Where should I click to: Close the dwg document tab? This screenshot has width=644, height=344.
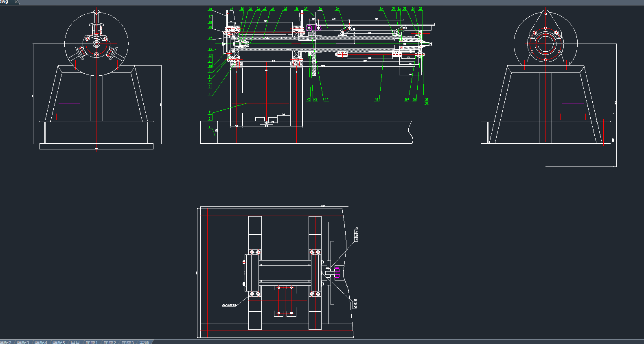tap(16, 2)
